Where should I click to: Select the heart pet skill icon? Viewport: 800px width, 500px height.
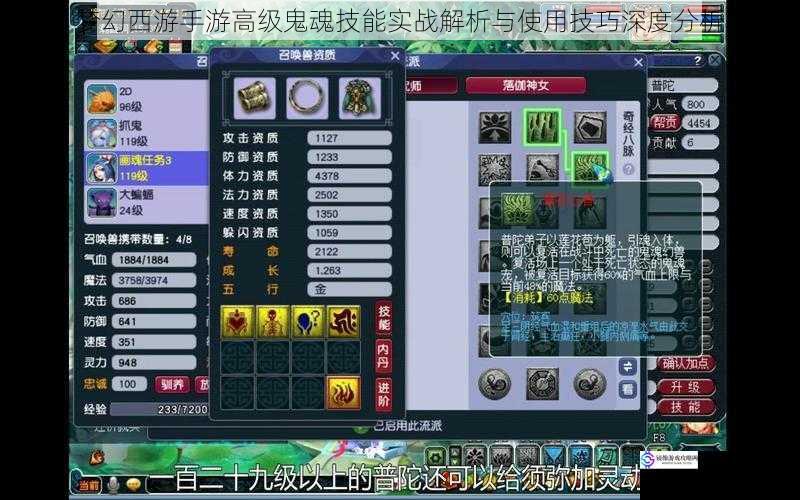237,322
